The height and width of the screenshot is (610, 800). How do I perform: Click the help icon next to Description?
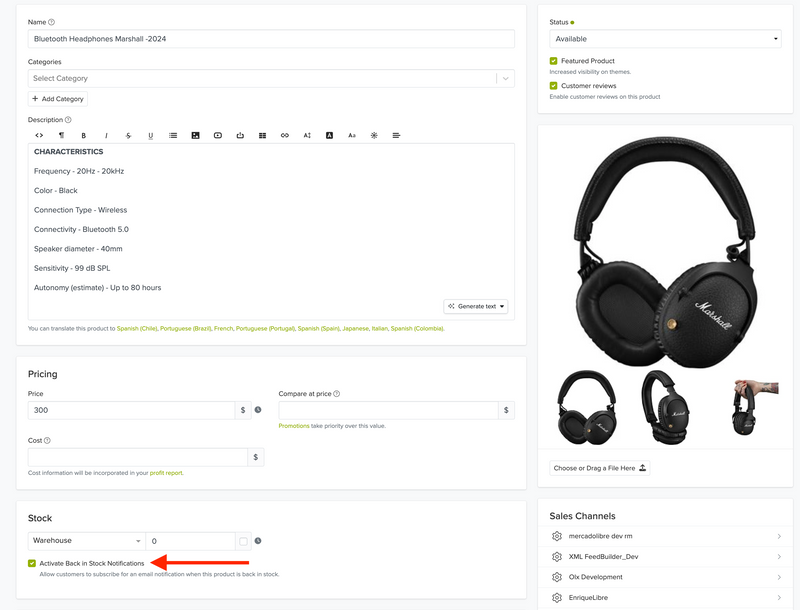68,120
